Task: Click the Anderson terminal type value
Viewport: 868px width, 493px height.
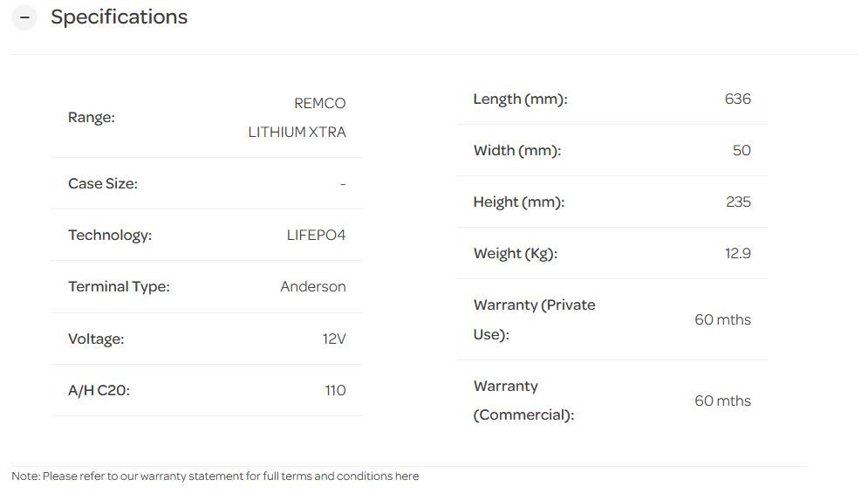Action: [312, 286]
